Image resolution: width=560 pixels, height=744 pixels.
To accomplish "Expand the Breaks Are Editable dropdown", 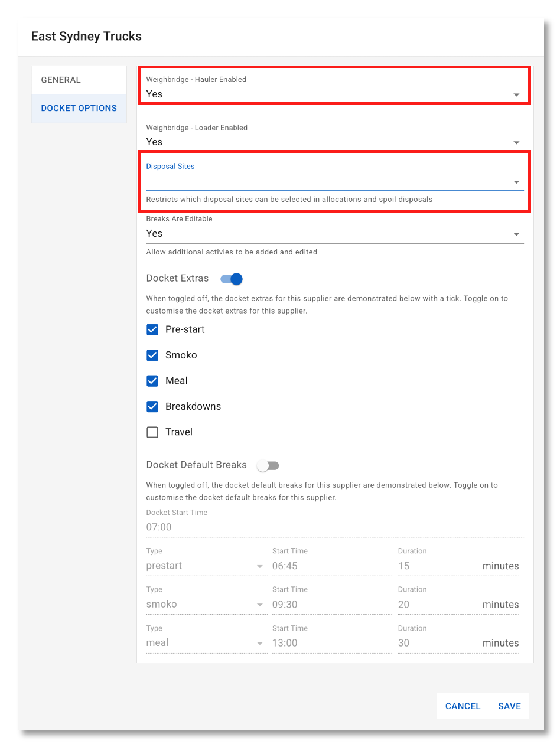I will pos(334,234).
